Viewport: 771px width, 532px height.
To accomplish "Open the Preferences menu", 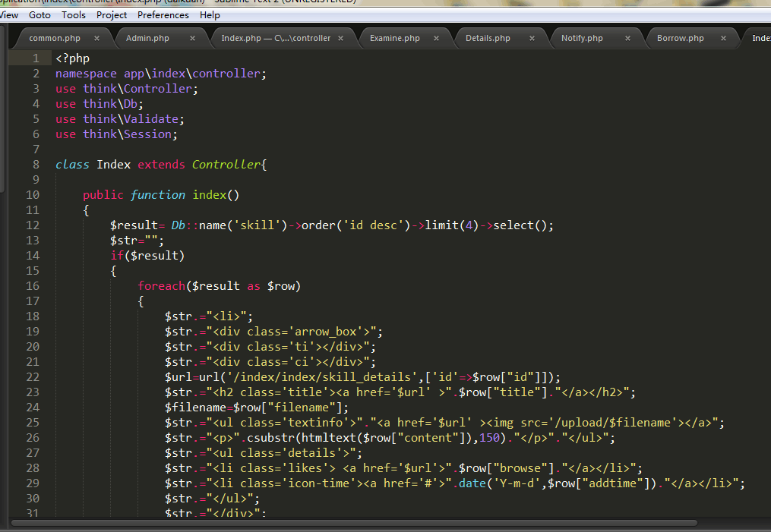I will 163,14.
